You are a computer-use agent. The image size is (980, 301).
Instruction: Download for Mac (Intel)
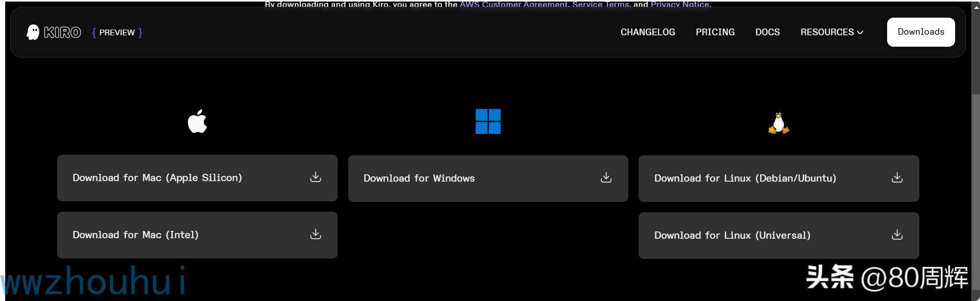coord(197,235)
